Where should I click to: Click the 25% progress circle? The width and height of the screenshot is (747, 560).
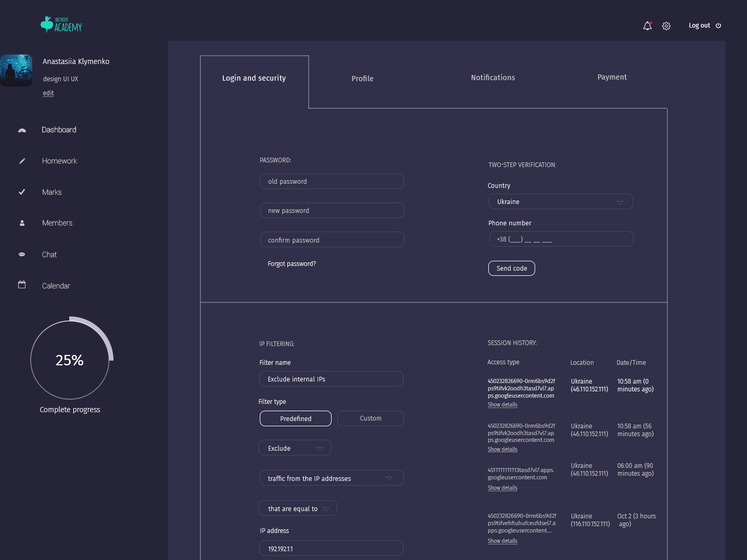[x=70, y=359]
